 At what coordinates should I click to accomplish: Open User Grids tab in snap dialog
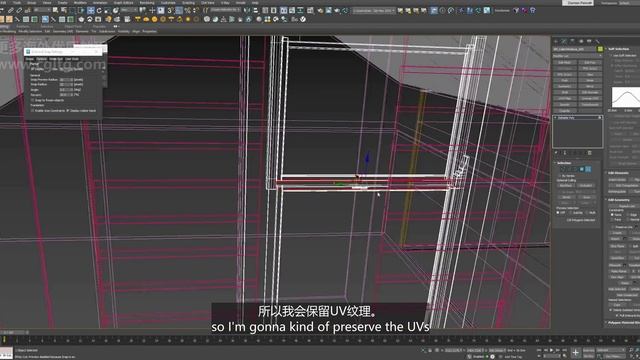pyautogui.click(x=72, y=59)
